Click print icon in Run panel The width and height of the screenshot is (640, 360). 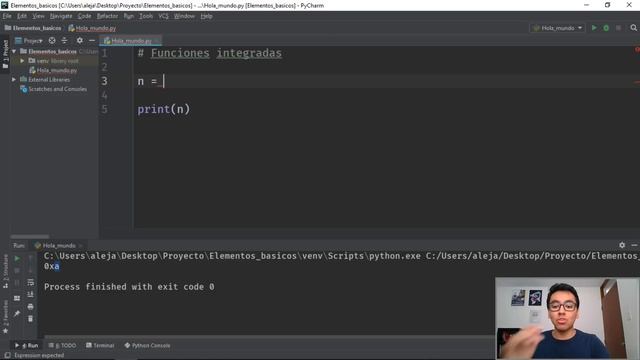(31, 307)
